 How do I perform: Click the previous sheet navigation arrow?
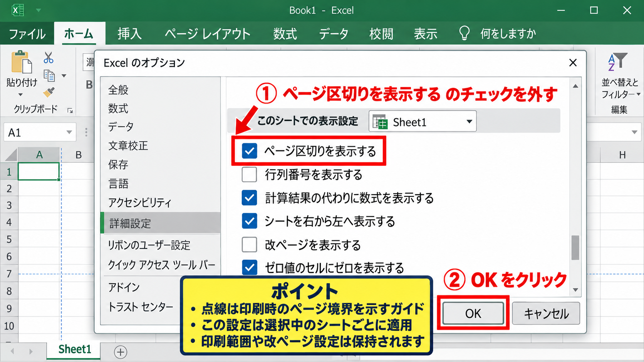point(12,351)
